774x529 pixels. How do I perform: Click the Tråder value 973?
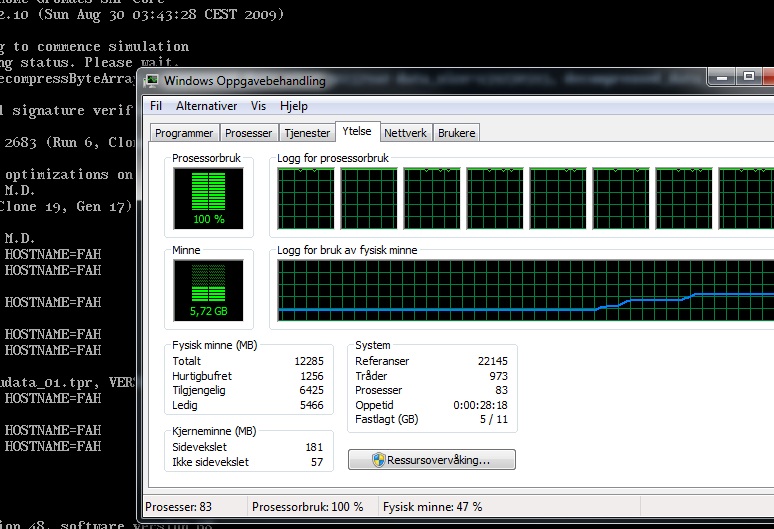[x=499, y=376]
